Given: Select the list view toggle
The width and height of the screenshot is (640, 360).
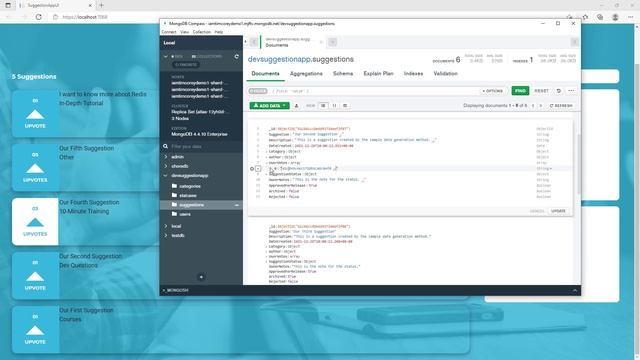Looking at the screenshot, I should [323, 106].
